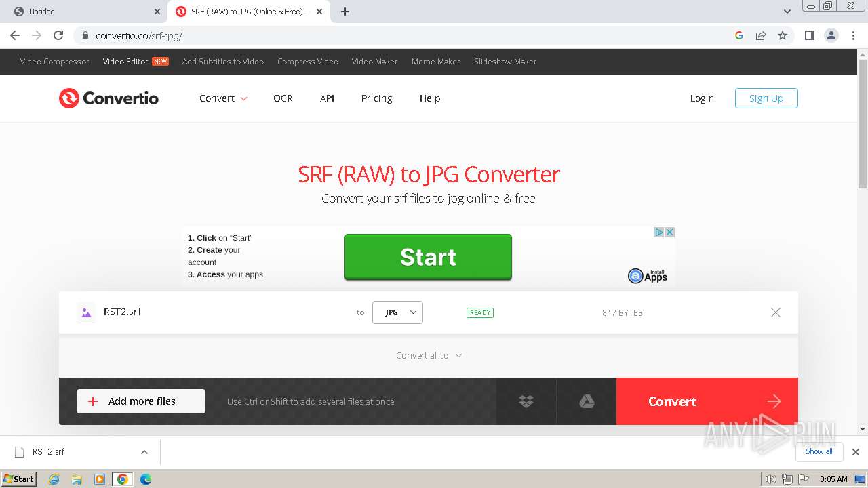
Task: Share this page icon
Action: click(x=761, y=35)
